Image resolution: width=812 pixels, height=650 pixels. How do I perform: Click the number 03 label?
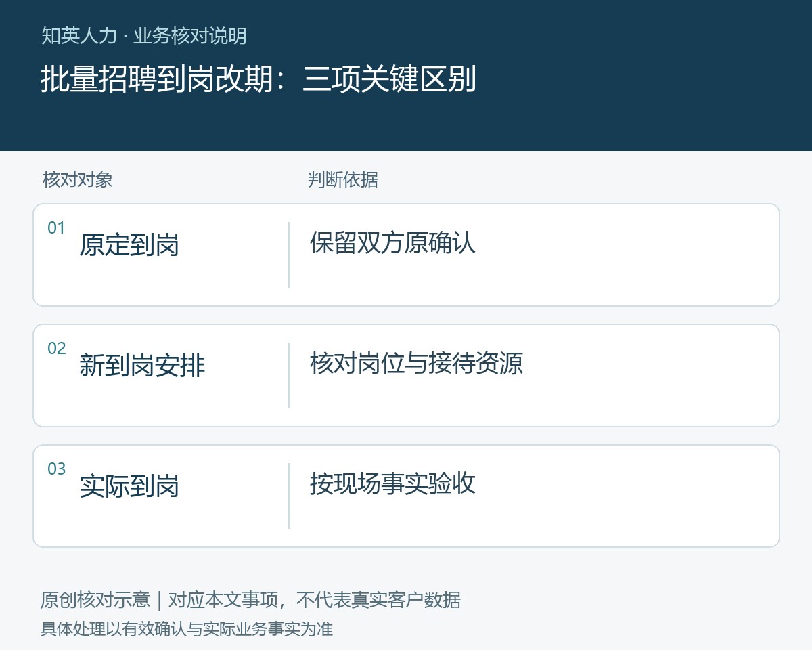[x=57, y=469]
